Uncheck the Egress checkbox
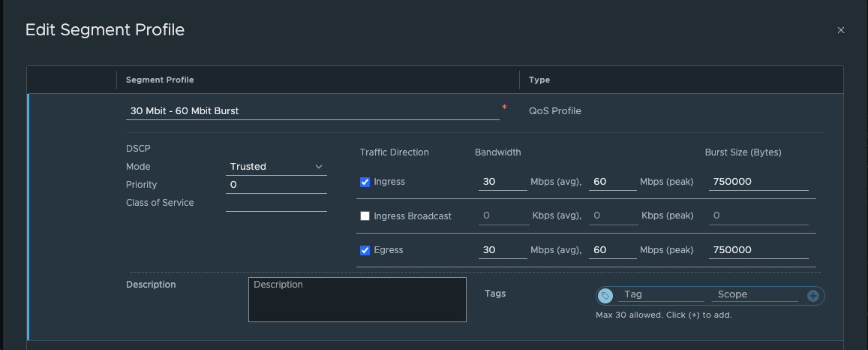The height and width of the screenshot is (350, 868). tap(365, 250)
